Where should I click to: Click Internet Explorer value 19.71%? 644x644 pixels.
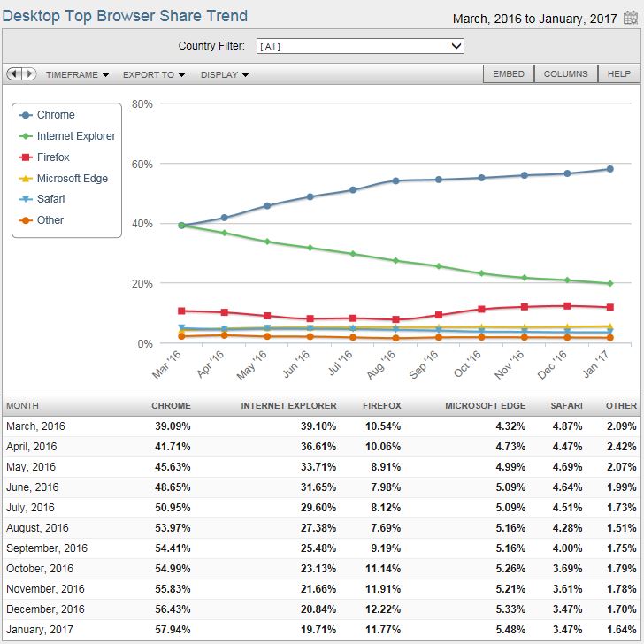point(318,630)
